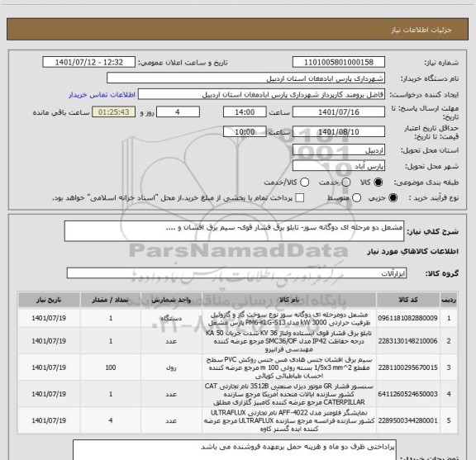Click the goods group field ابزارآلات
Screen dimensions: 476x460
[x=236, y=273]
